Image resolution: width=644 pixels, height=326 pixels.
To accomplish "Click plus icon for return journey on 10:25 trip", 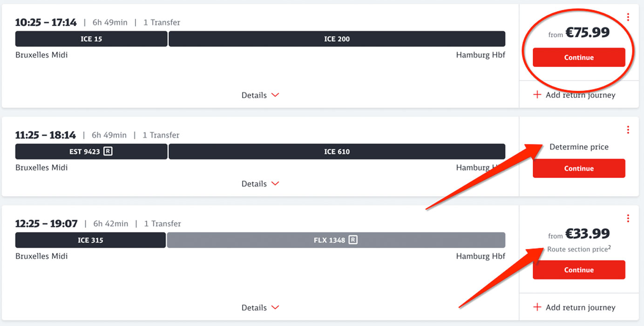I will tap(537, 95).
